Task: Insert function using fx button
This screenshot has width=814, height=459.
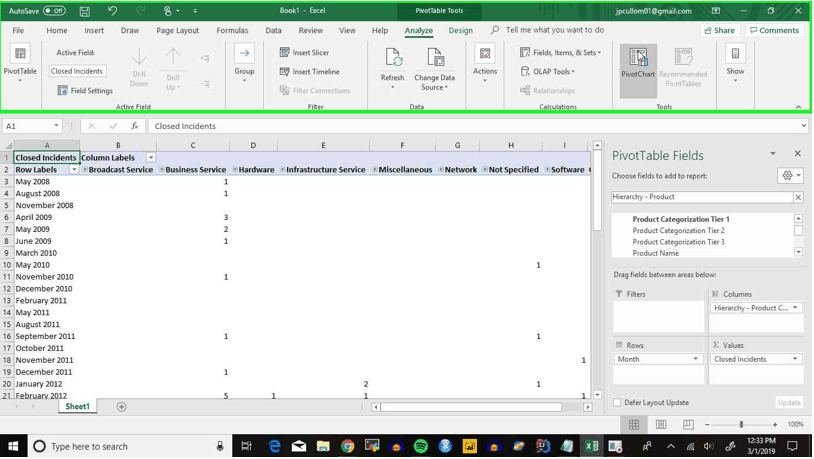Action: pyautogui.click(x=134, y=126)
